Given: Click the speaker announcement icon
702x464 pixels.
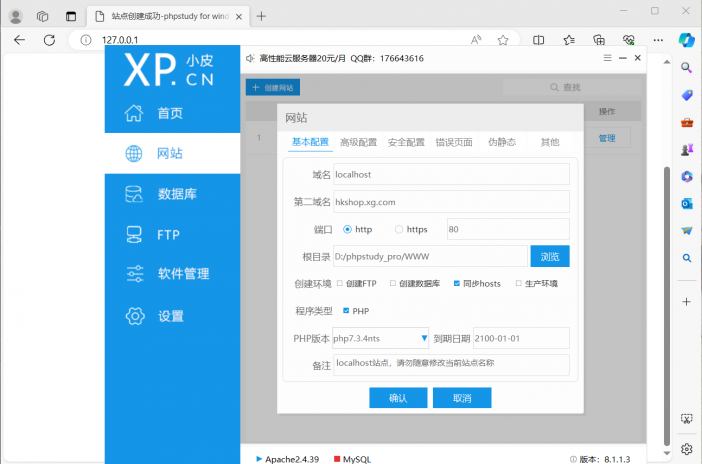Looking at the screenshot, I should tap(250, 58).
